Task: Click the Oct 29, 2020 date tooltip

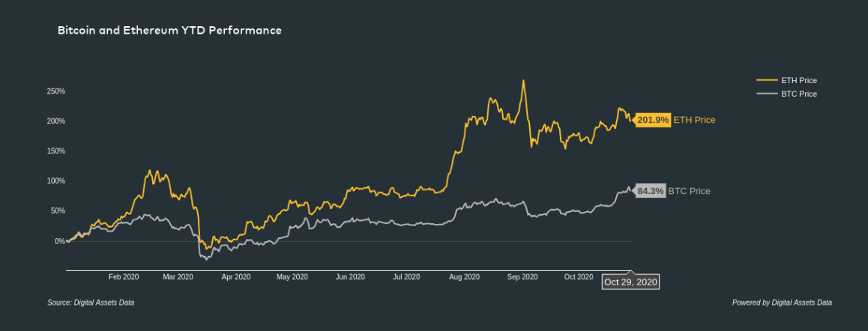Action: (x=630, y=282)
